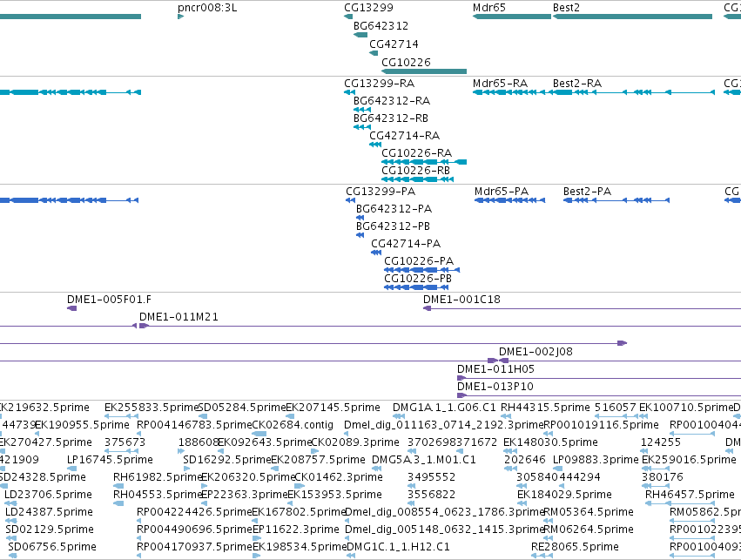Click the CG10226-PA protein label
The image size is (741, 560).
click(x=419, y=262)
